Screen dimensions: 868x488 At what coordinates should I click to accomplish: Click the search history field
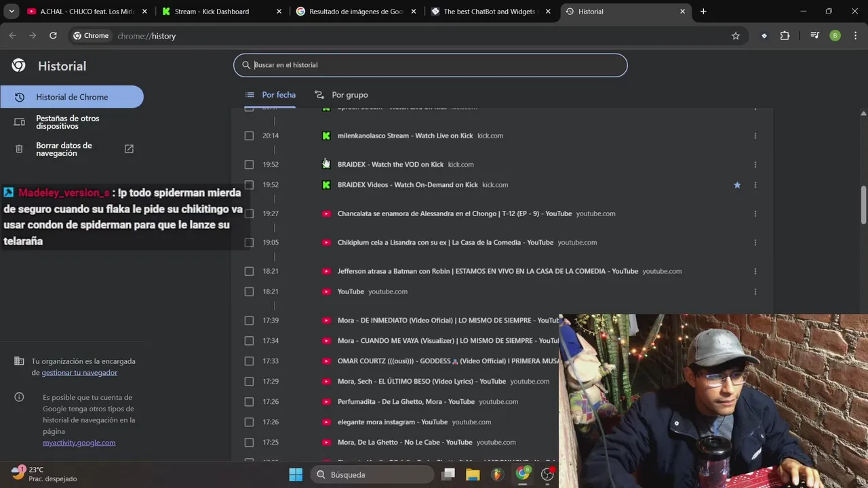(430, 65)
